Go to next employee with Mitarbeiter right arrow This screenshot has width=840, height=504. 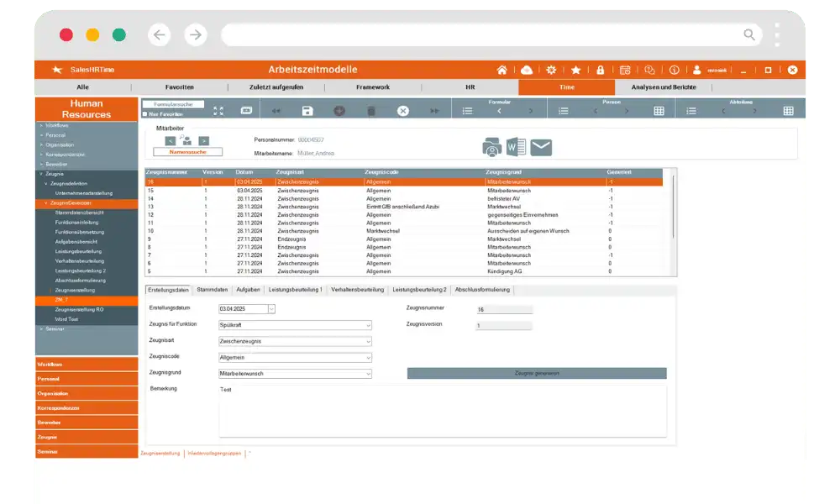click(x=203, y=141)
